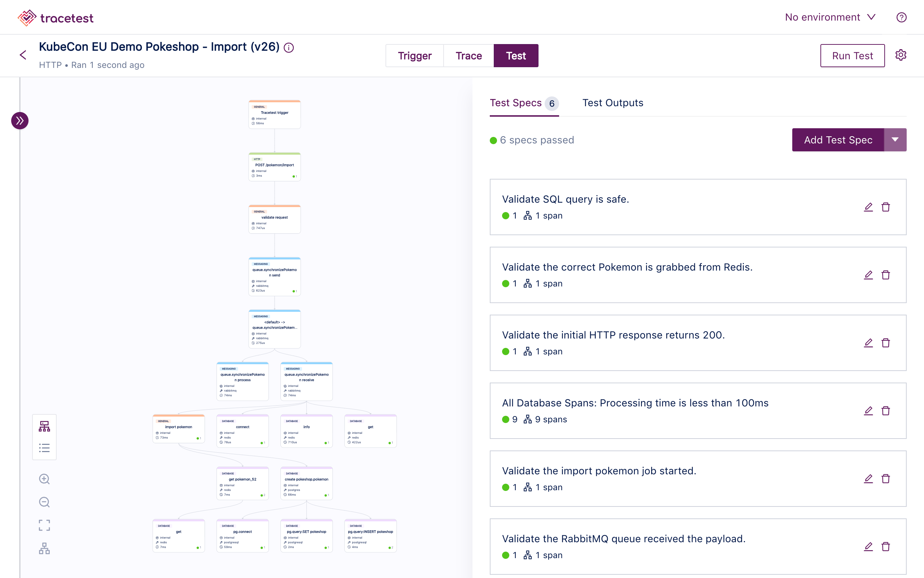Screen dimensions: 924x578
Task: Select the queue.synchronizePokemon process node
Action: point(243,381)
